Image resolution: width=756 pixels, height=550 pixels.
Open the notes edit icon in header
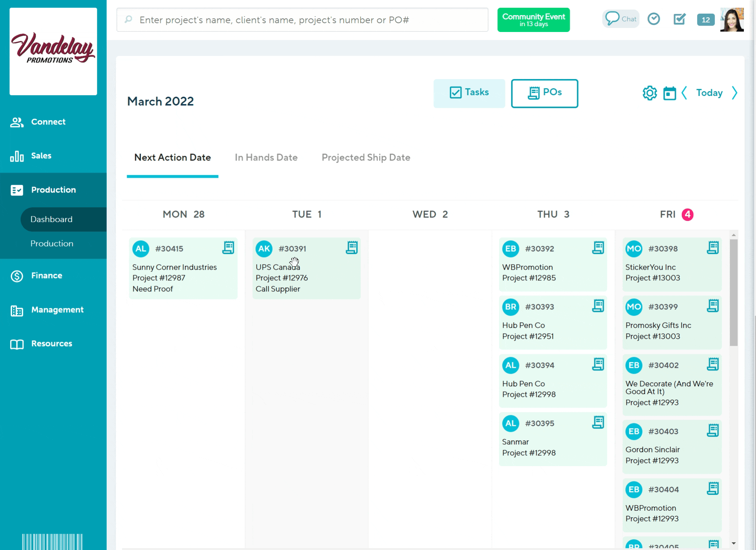(x=679, y=19)
